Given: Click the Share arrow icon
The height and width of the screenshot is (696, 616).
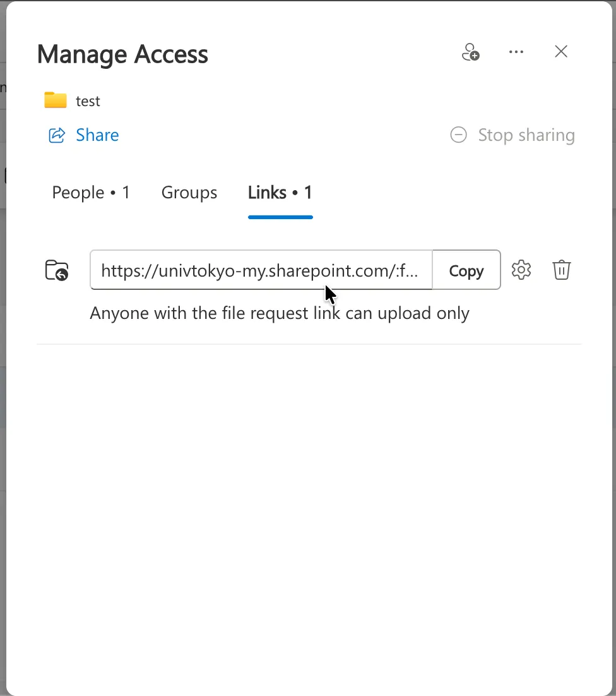Looking at the screenshot, I should pyautogui.click(x=57, y=135).
